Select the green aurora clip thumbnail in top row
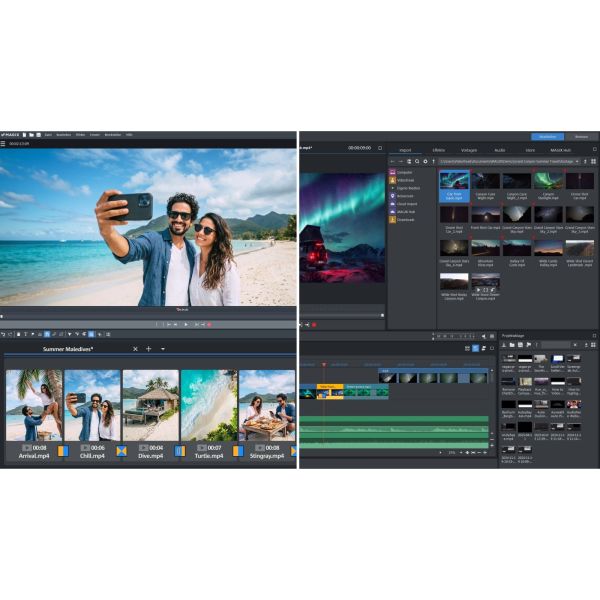Viewport: 600px width, 600px height. click(x=548, y=181)
